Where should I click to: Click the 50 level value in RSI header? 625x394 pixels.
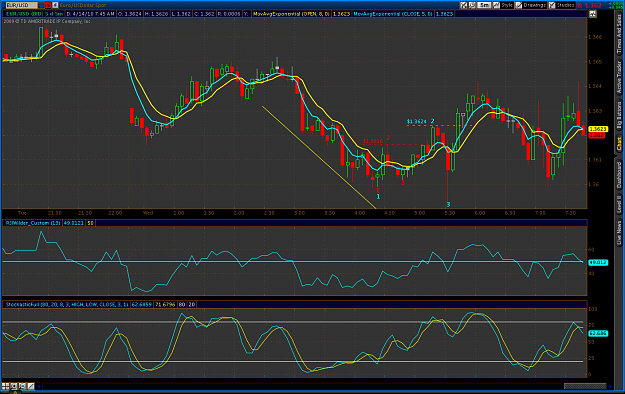click(x=90, y=223)
